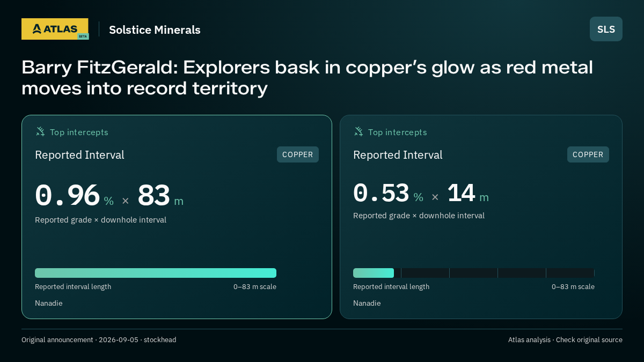Click the SLS ticker badge
This screenshot has height=362, width=644.
606,29
